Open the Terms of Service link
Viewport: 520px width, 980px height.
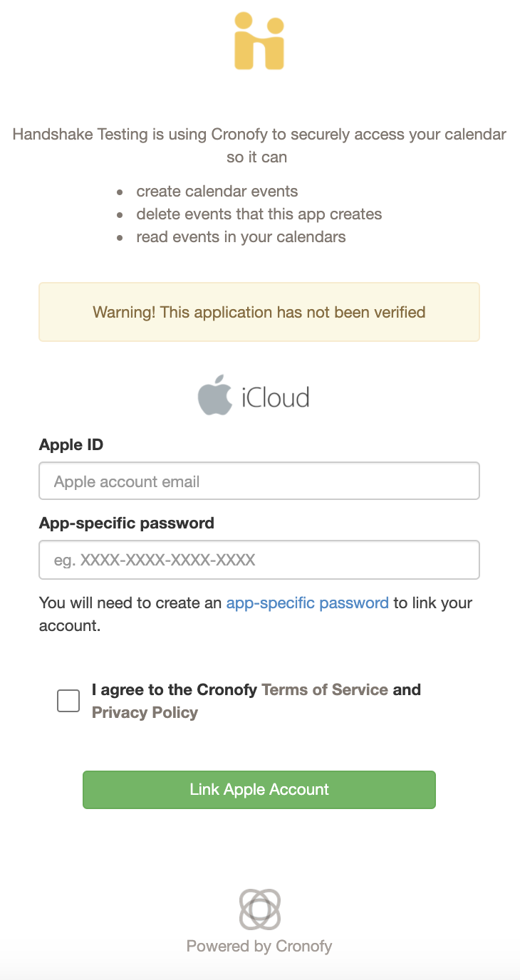tap(325, 689)
